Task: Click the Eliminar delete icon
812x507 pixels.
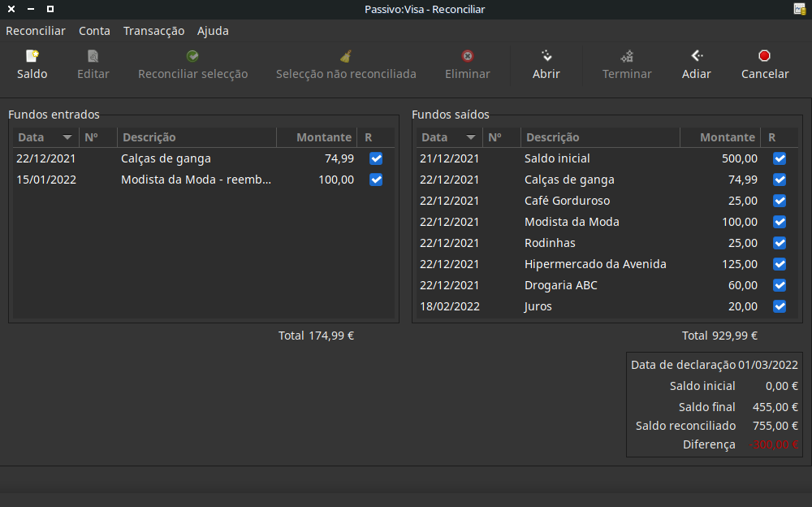Action: [468, 57]
